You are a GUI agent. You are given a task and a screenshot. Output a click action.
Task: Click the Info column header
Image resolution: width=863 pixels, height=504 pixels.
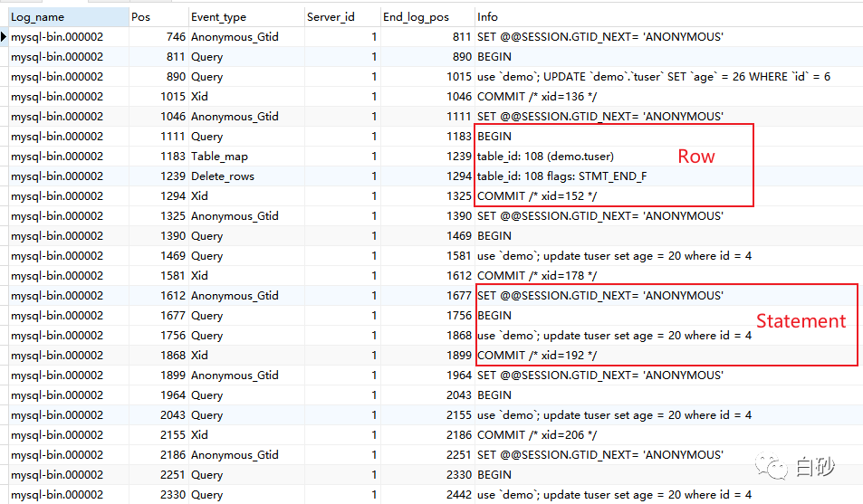[x=668, y=17]
